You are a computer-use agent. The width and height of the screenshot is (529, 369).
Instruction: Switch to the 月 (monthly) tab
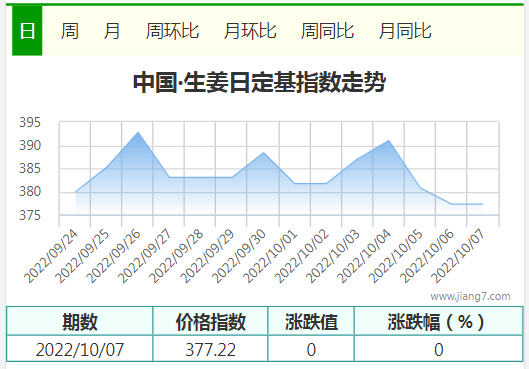point(112,31)
